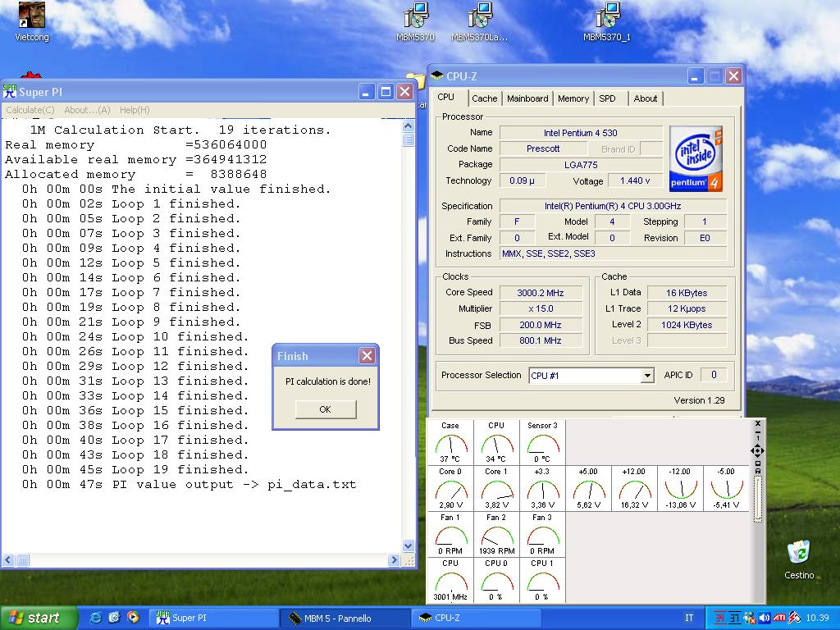The height and width of the screenshot is (630, 840).
Task: Click the four-arrow move icon on the MBM panel
Action: [x=757, y=451]
